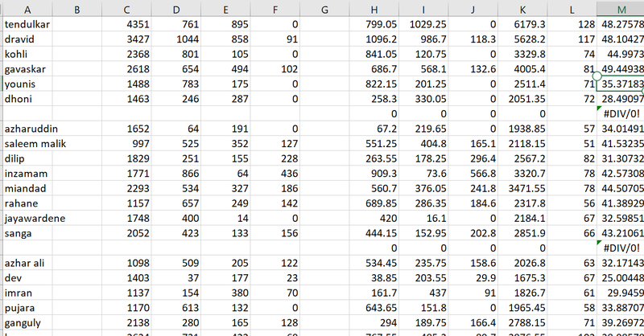Select cell with value 296.4
This screenshot has width=644, height=336.
(x=473, y=159)
